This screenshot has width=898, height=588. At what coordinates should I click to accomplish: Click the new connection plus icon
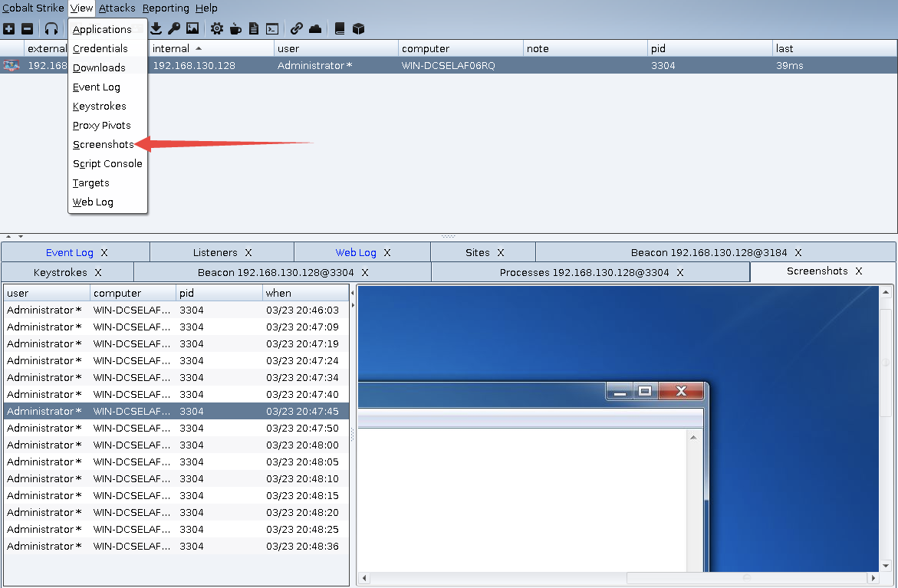(8, 28)
